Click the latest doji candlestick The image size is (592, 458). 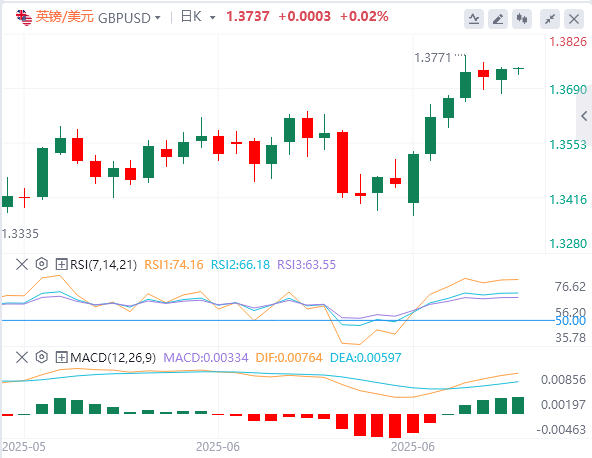click(519, 70)
